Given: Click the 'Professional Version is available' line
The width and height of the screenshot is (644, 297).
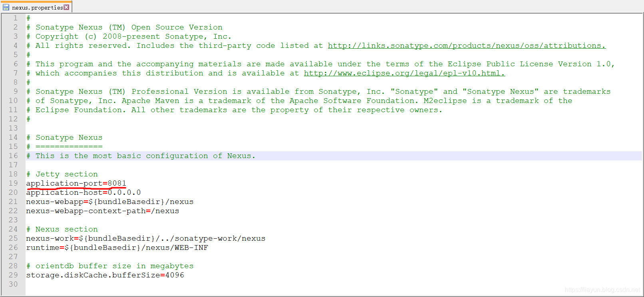Looking at the screenshot, I should (318, 91).
